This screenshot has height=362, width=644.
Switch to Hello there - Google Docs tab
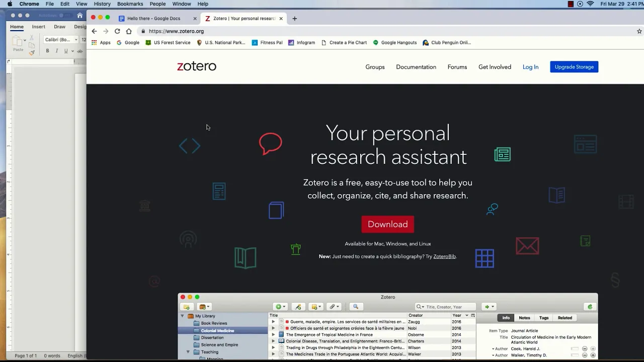157,19
